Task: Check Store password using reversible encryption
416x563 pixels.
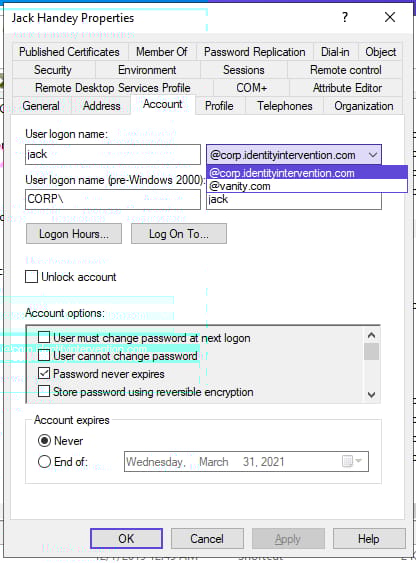Action: 44,391
